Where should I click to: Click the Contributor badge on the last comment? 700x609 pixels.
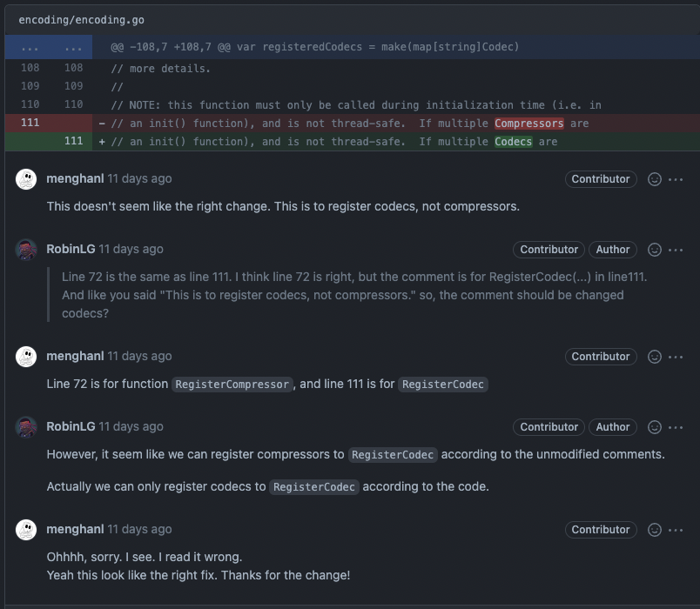[x=600, y=530]
